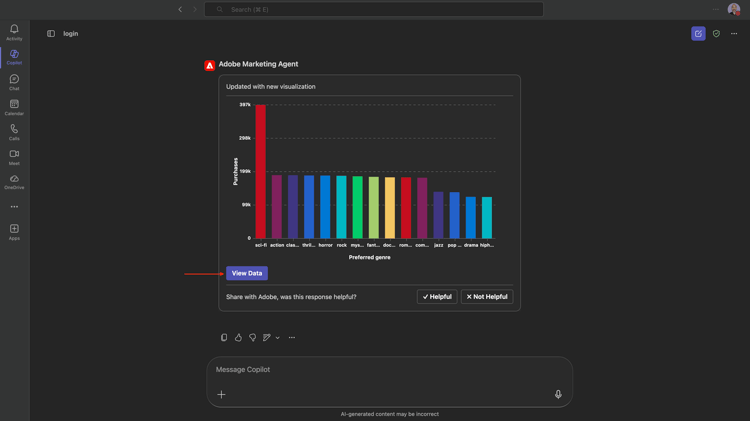Open the Calendar sidebar icon
750x421 pixels.
14,107
